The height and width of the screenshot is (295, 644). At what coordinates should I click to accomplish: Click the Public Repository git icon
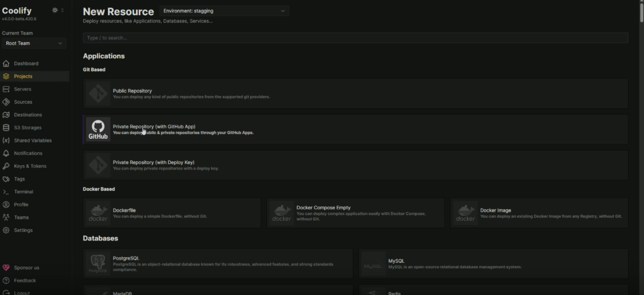coord(98,93)
